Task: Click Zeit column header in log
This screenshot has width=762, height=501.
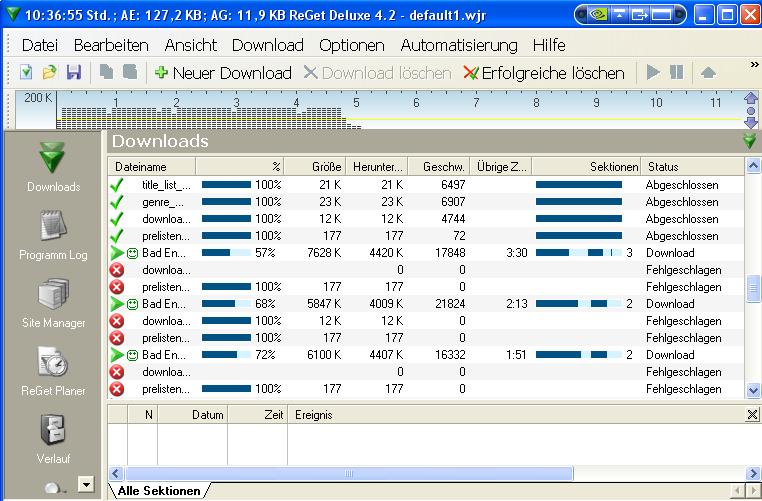Action: coord(258,415)
